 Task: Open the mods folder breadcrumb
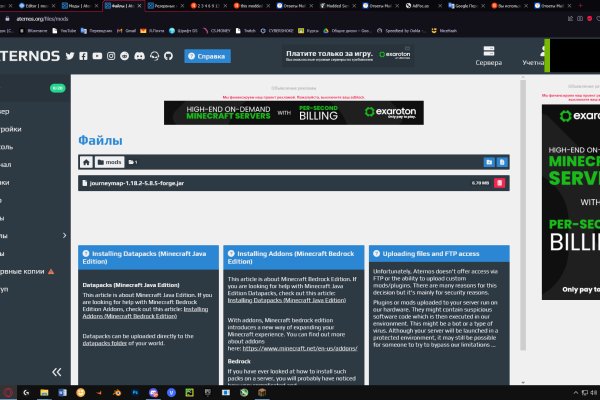(x=113, y=161)
